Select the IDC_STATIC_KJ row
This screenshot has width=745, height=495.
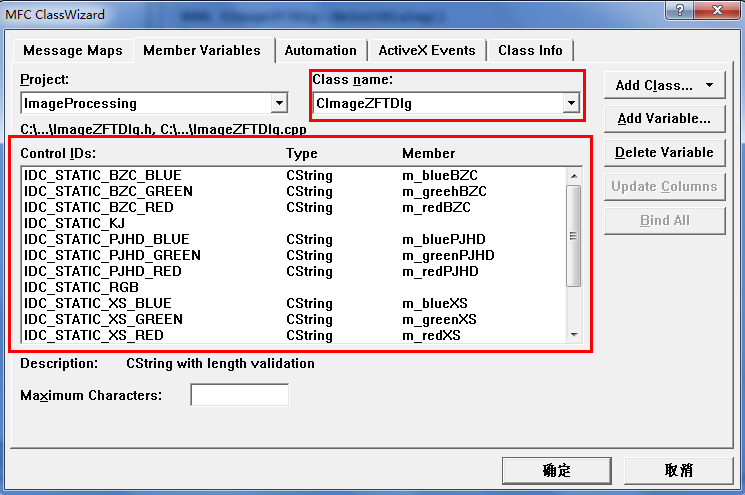coord(295,223)
